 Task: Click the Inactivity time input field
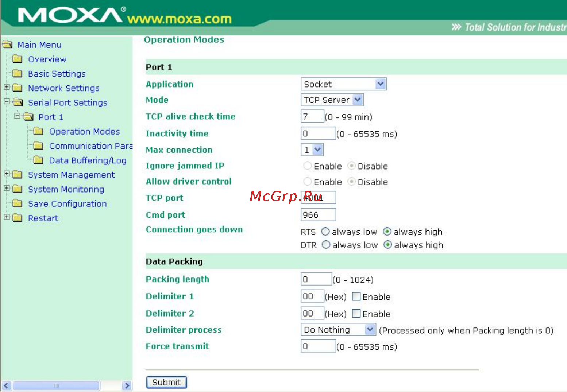[x=318, y=133]
